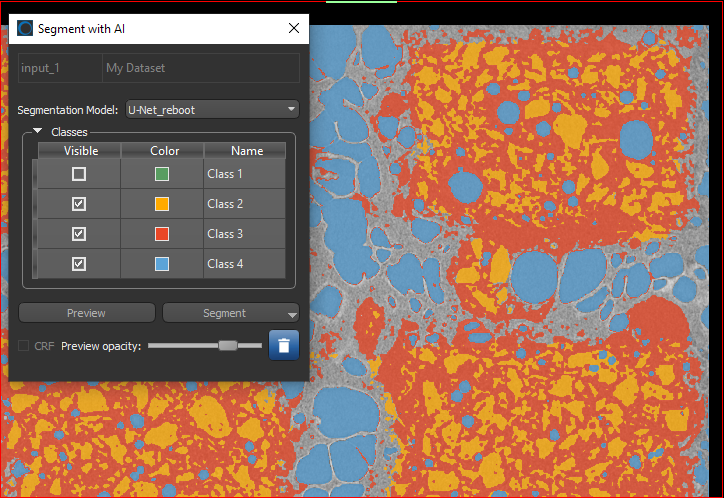Click the Dragonfly app icon in title bar
The height and width of the screenshot is (498, 724).
coord(25,28)
